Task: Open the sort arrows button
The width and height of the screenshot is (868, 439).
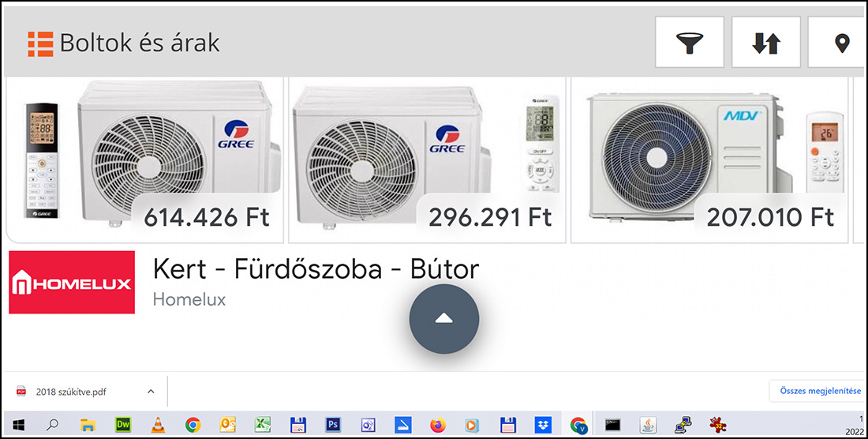Action: (766, 43)
